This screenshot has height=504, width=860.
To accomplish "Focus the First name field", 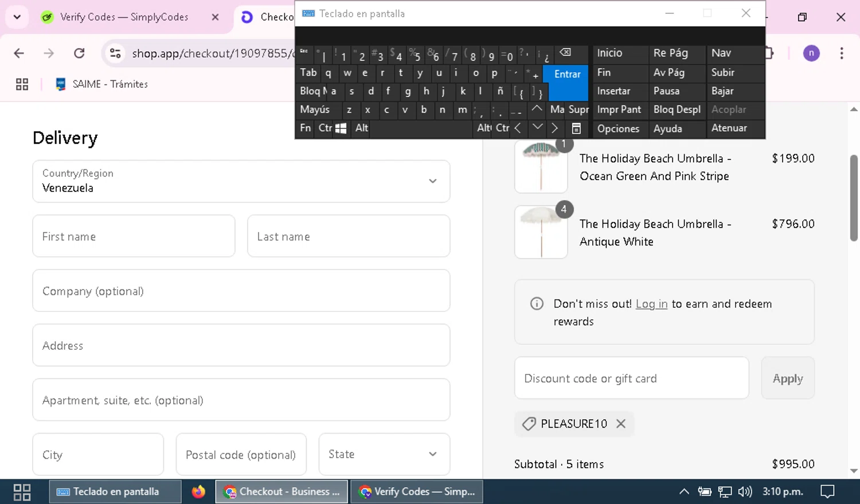I will pyautogui.click(x=134, y=236).
